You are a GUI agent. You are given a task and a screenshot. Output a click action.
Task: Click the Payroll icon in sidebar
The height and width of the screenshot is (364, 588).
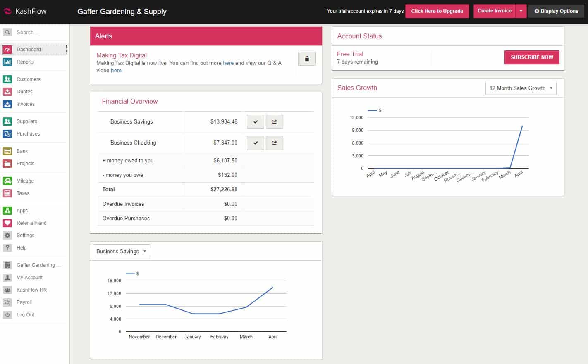[7, 302]
